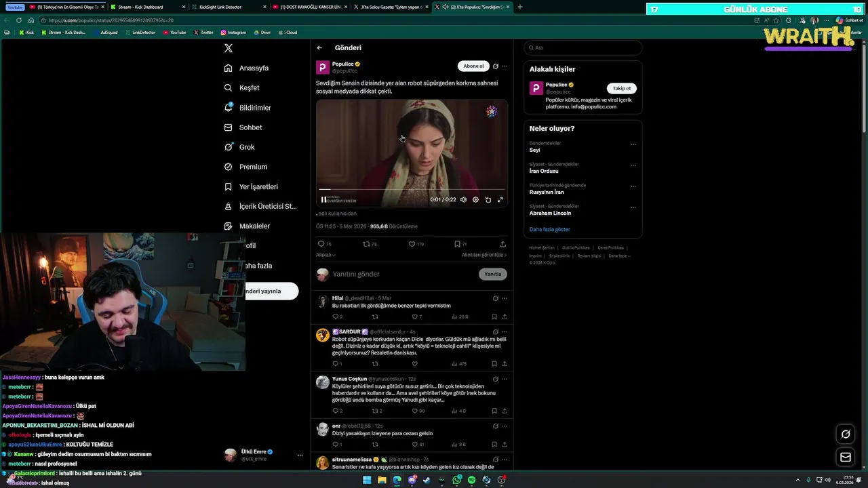
Task: Click back arrow next to Gönderi
Action: [319, 48]
